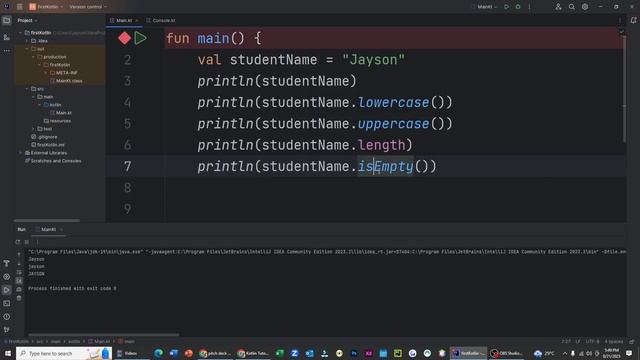
Task: Open the Code With Me icon
Action: [558, 7]
